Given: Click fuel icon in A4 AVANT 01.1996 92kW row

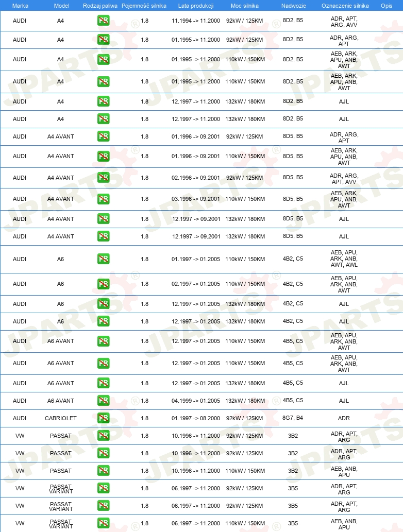Looking at the screenshot, I should [103, 136].
